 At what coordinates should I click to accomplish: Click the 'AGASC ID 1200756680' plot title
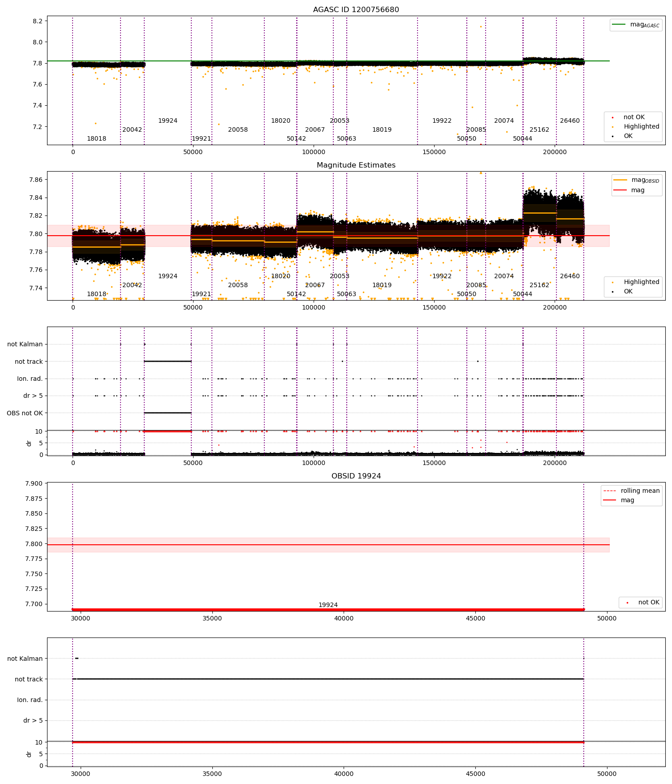click(x=356, y=10)
